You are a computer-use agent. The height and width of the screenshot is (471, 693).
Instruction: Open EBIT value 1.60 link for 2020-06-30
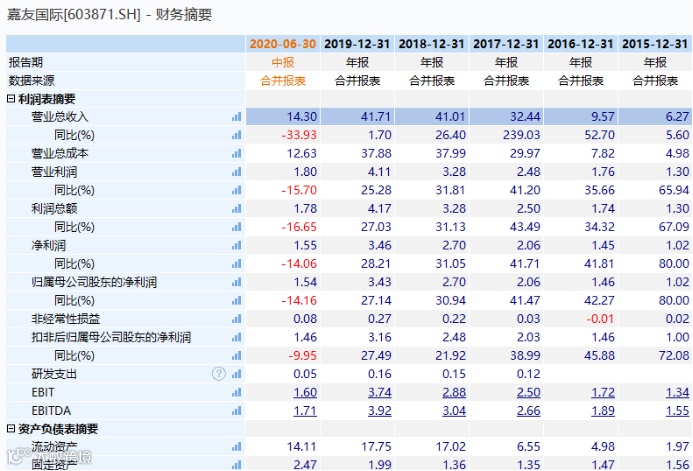point(305,392)
